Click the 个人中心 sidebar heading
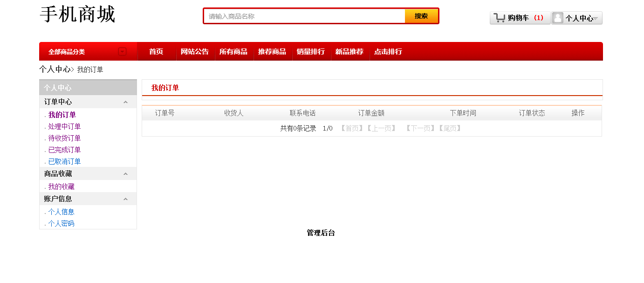This screenshot has height=283, width=644. pyautogui.click(x=58, y=88)
